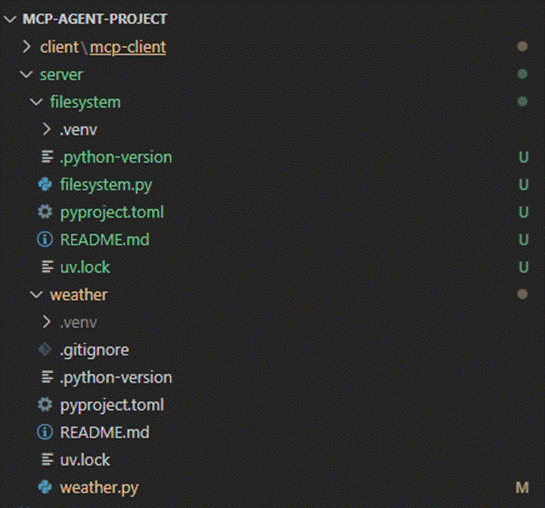Expand the .venv folder under weather

click(x=47, y=322)
